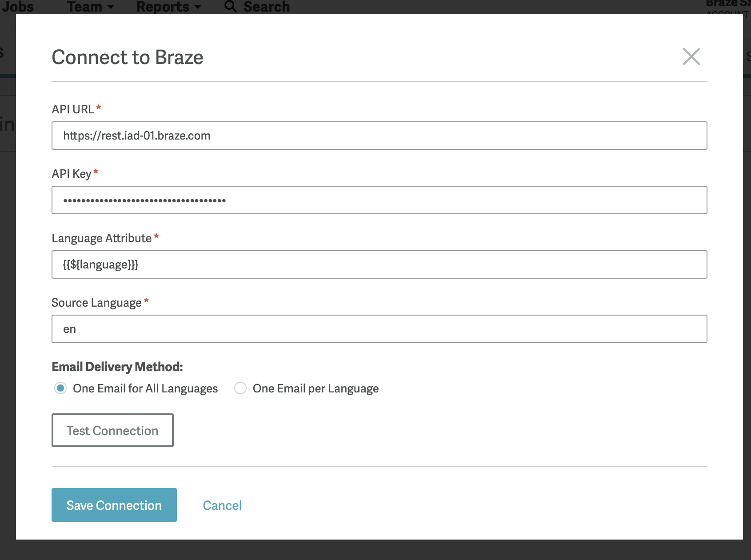The image size is (751, 560).
Task: Click the Search magnifier icon
Action: click(x=230, y=6)
